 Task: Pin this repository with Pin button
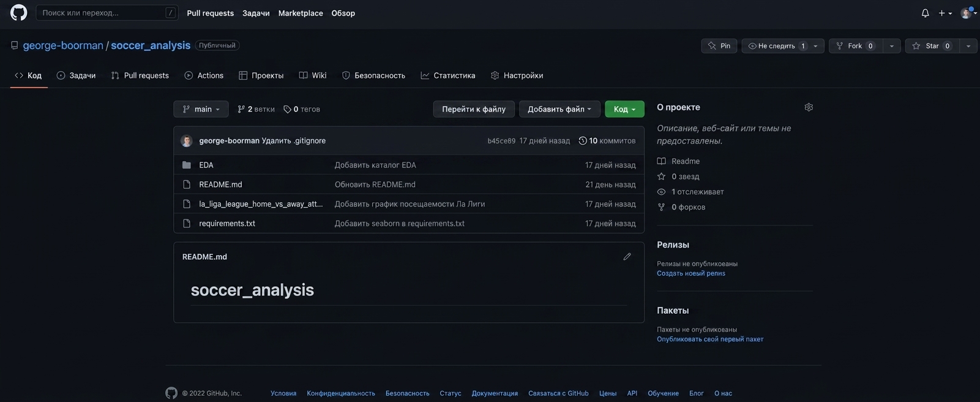(x=719, y=46)
